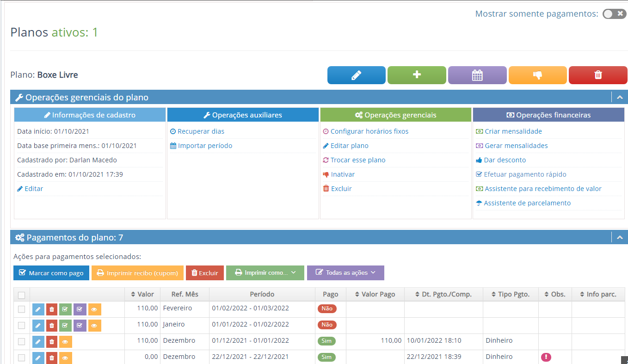Image resolution: width=628 pixels, height=364 pixels.
Task: Toggle Mostrar somente pagamentos switch
Action: click(614, 14)
